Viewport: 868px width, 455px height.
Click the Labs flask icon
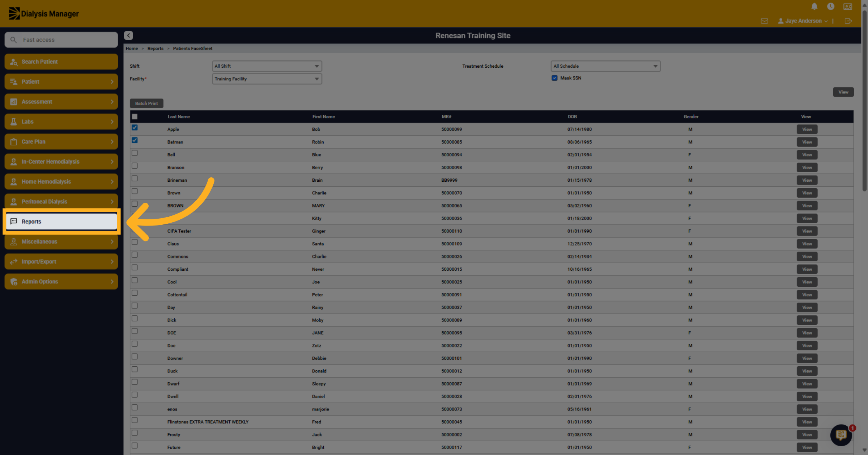tap(14, 122)
